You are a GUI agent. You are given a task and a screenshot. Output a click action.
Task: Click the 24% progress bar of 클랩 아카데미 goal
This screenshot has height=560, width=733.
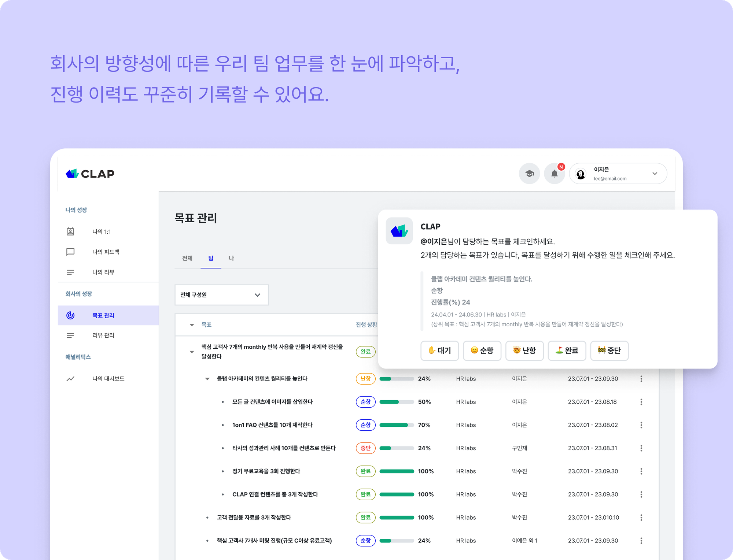[x=397, y=379]
